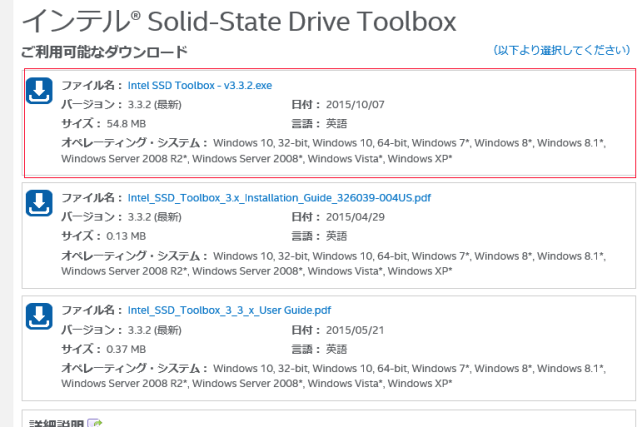
Task: Click the small icon beside 詳細説明 heading
Action: [95, 424]
